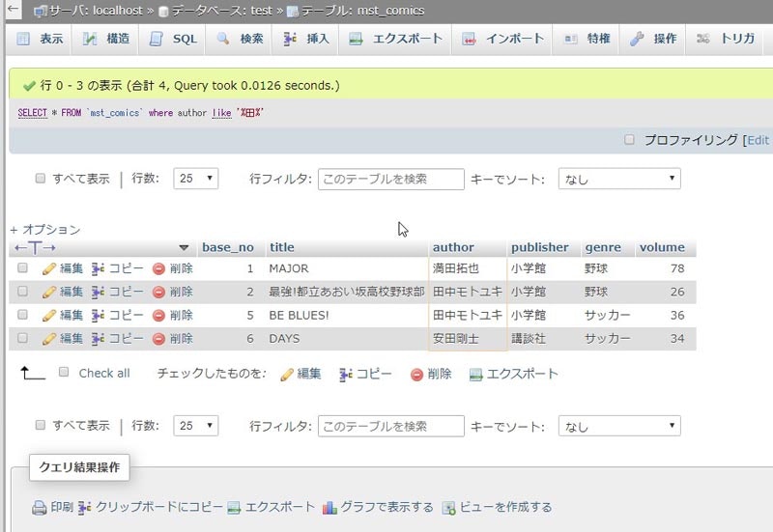Click the red delete icon in MAJOR row

(158, 269)
